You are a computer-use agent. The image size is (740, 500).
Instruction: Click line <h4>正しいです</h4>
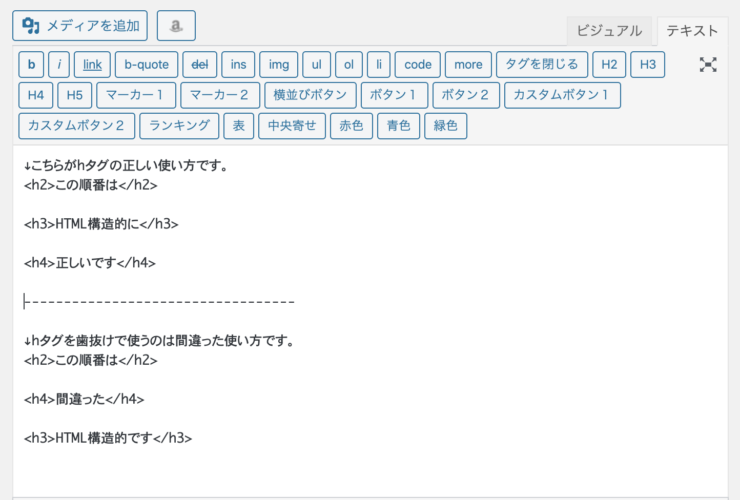coord(90,263)
